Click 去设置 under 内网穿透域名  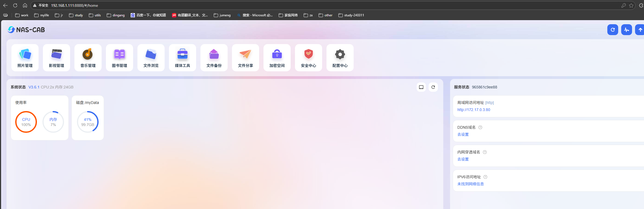(x=463, y=159)
